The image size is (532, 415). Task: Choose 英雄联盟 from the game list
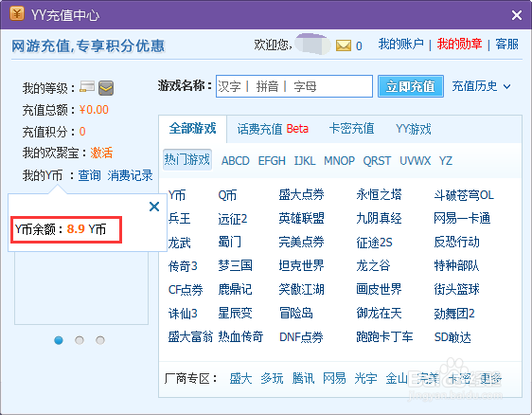pos(301,218)
